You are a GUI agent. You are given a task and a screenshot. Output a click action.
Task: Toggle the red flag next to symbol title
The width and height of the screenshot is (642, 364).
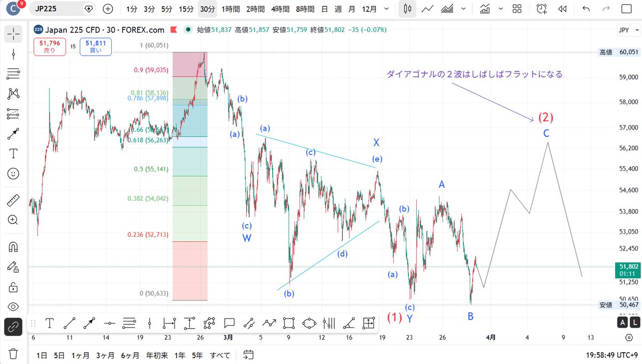point(173,30)
